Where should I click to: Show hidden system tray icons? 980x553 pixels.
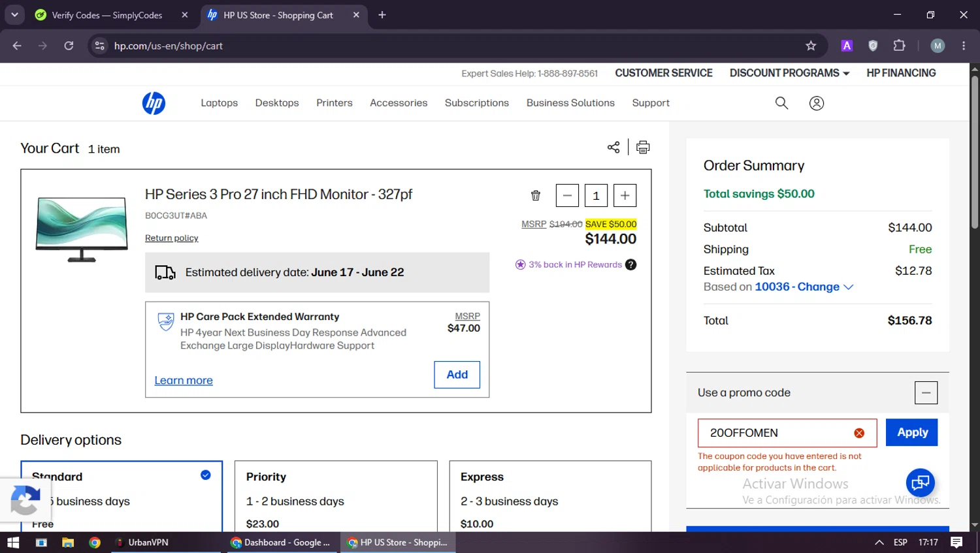tap(879, 543)
